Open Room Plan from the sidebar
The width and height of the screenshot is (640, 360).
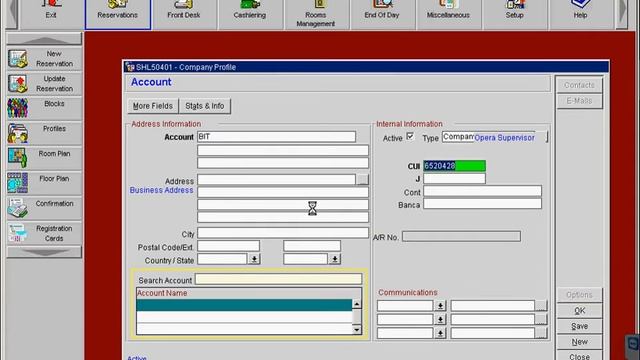(x=44, y=158)
